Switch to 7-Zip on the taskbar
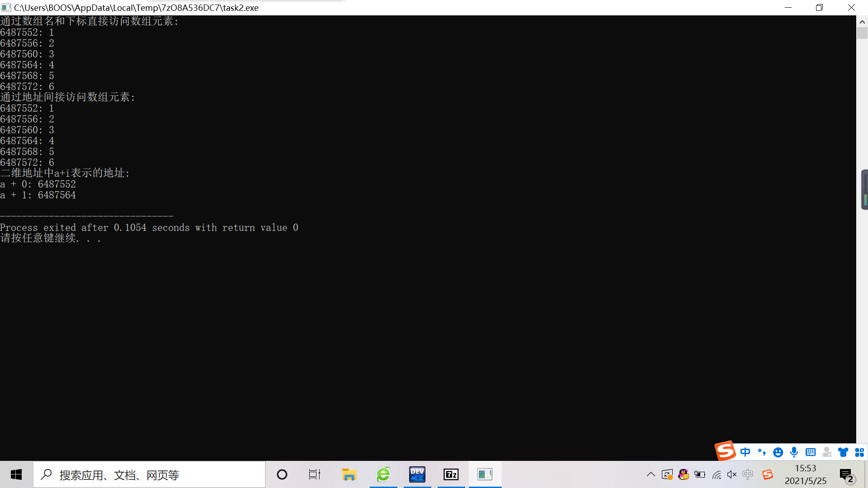This screenshot has width=868, height=488. [x=451, y=474]
